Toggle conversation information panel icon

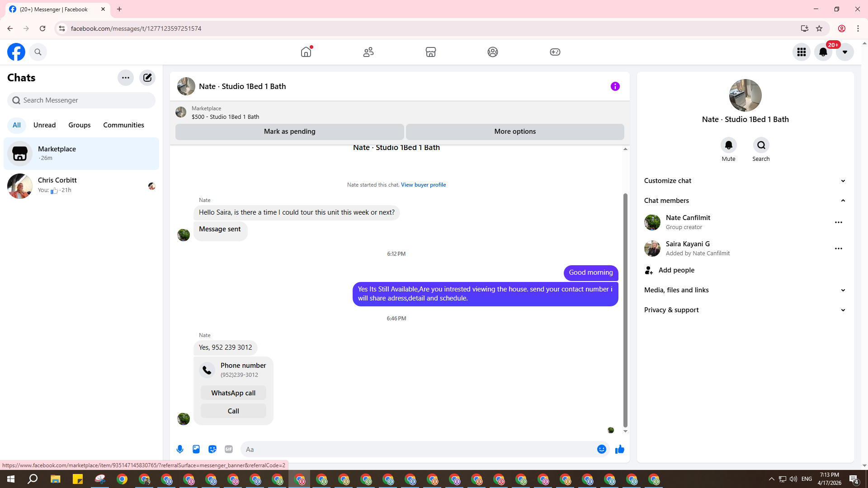pos(615,86)
